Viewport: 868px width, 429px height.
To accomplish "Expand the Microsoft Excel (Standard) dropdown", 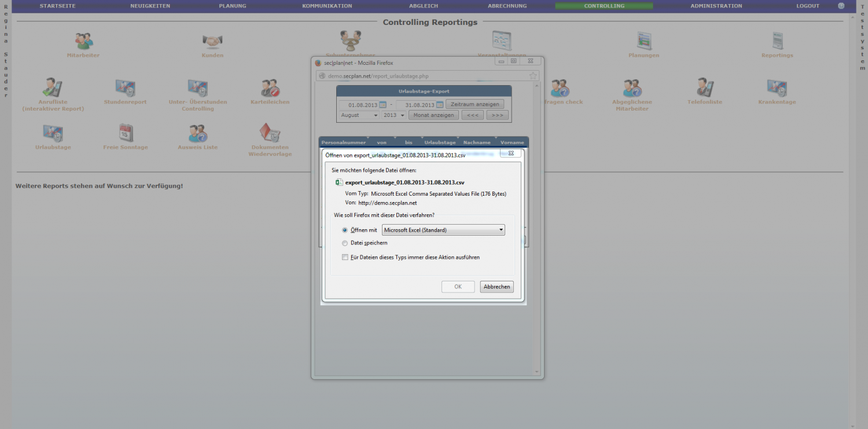I will [x=444, y=230].
